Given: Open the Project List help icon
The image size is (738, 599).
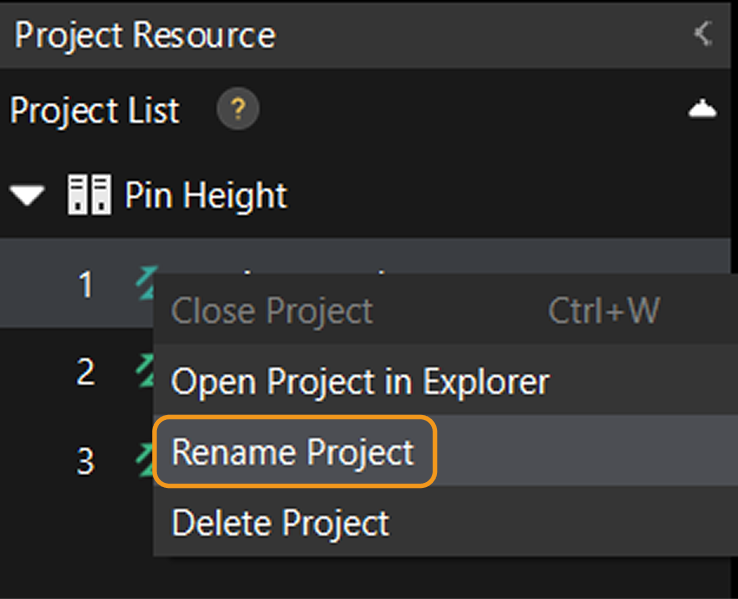Looking at the screenshot, I should click(x=238, y=109).
